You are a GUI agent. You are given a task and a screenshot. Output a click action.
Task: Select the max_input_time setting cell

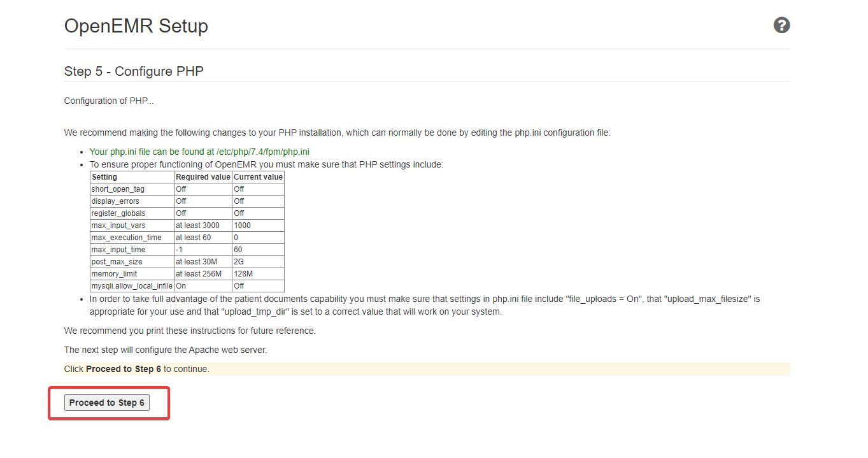(132, 250)
